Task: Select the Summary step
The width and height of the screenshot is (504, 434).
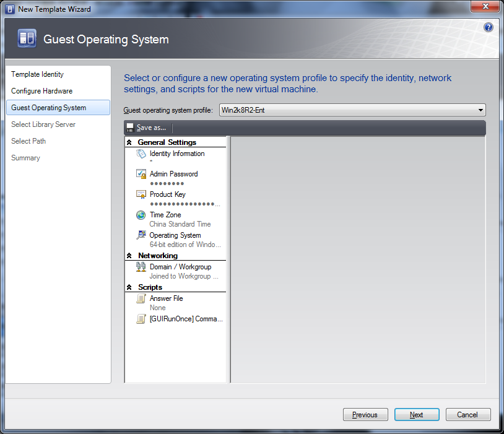Action: 25,158
